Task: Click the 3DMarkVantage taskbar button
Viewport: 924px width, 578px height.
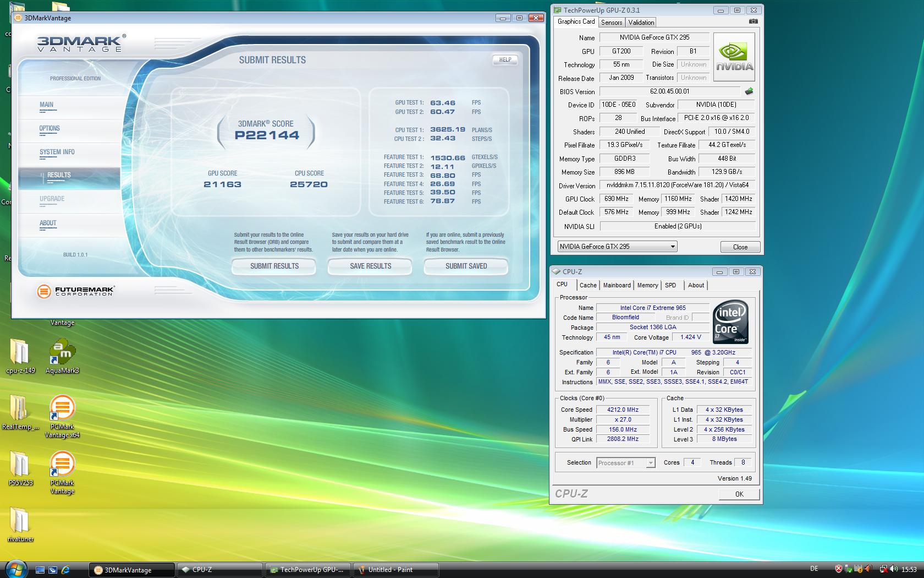Action: point(132,570)
